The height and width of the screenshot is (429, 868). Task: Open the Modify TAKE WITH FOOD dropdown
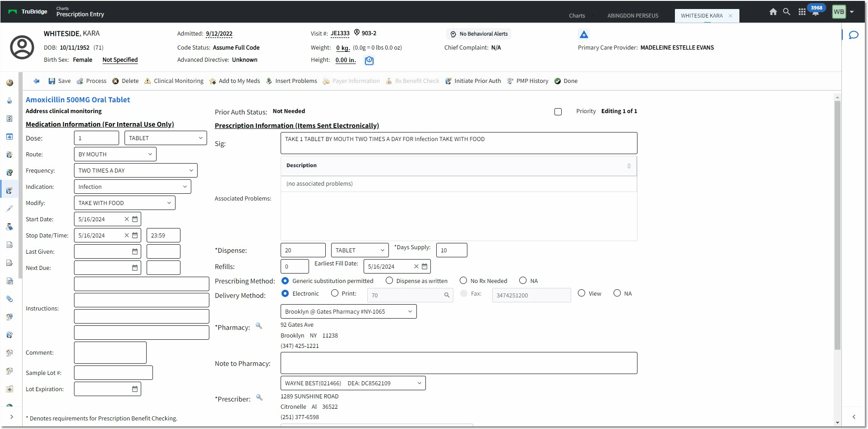coord(125,203)
